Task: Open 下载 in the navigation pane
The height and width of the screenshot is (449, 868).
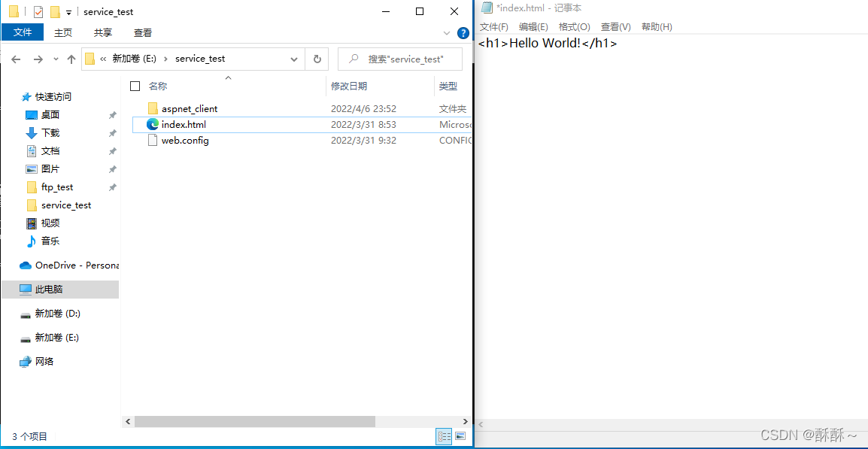Action: point(50,133)
